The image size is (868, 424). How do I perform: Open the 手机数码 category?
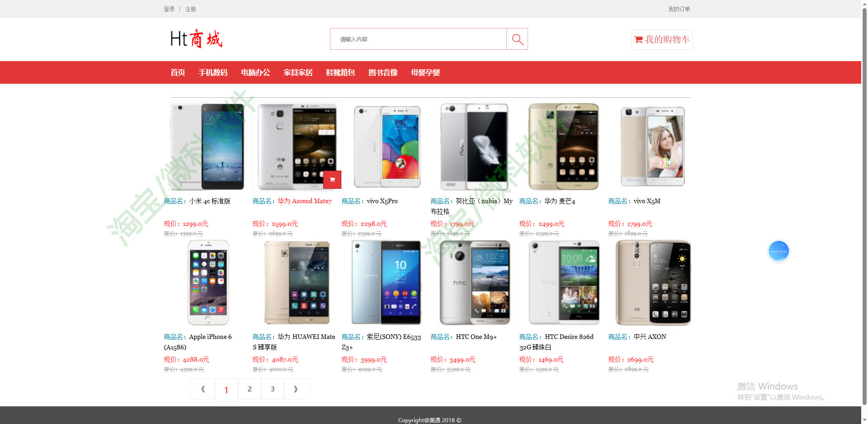coord(213,72)
